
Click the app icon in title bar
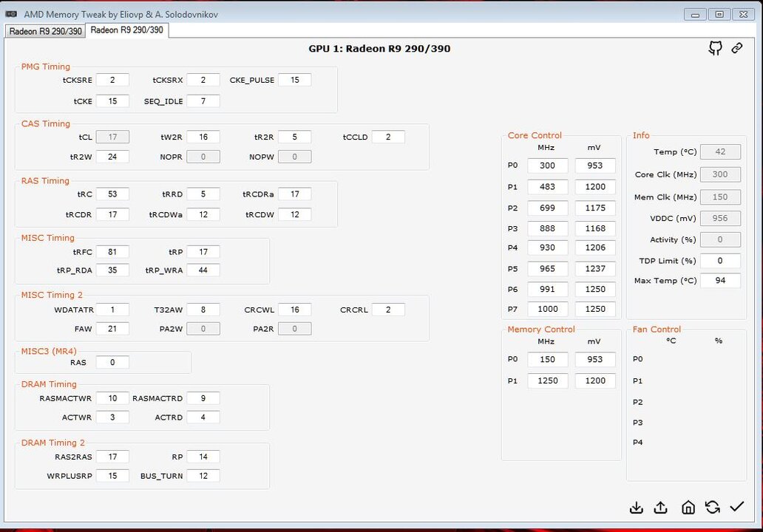tap(11, 13)
